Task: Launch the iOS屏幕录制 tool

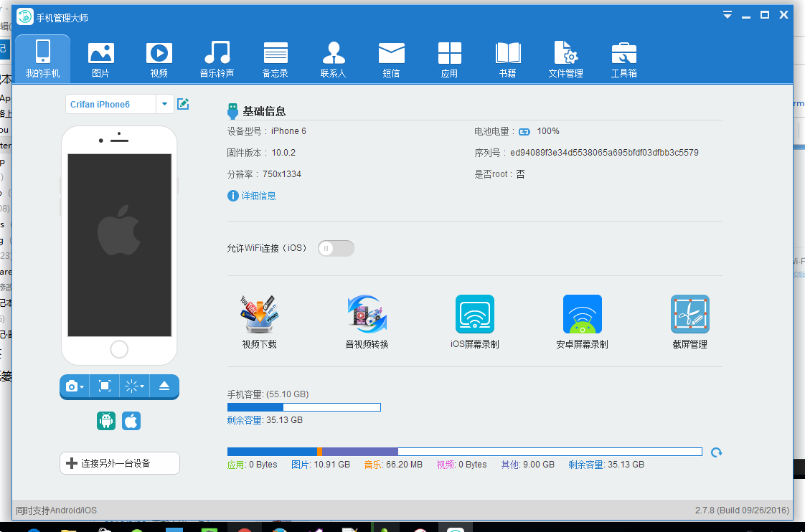Action: coord(475,322)
